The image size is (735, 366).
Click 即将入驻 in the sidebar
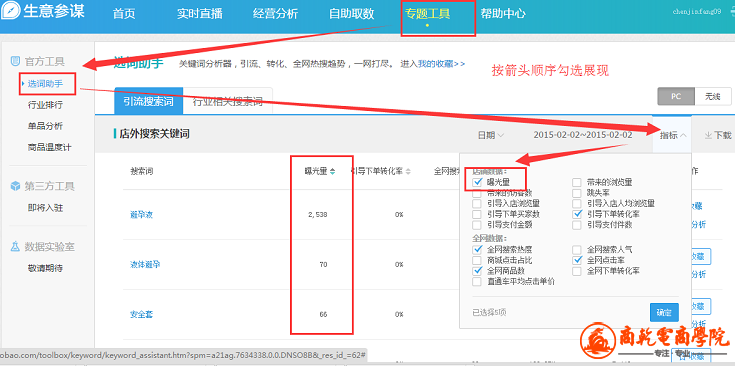click(45, 208)
